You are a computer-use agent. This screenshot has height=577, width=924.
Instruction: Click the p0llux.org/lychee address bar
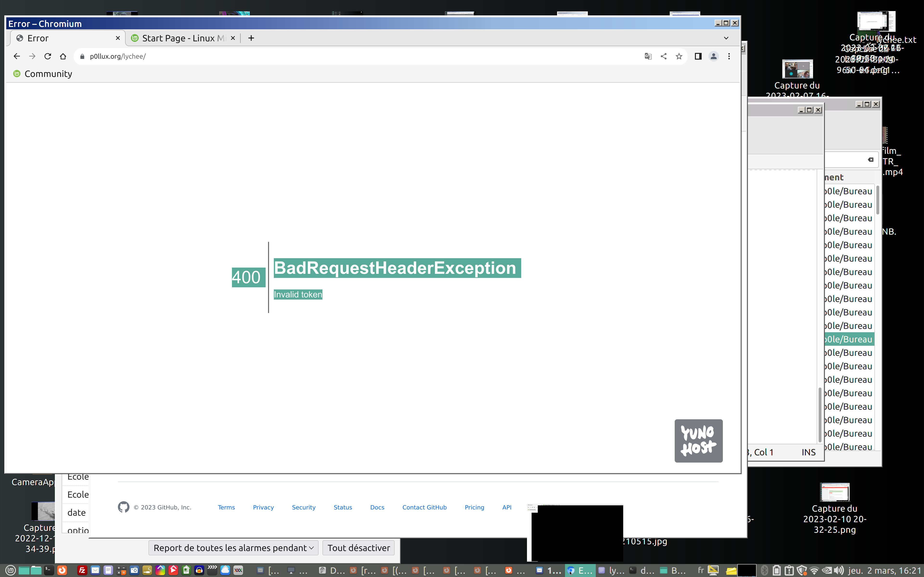[x=344, y=56]
